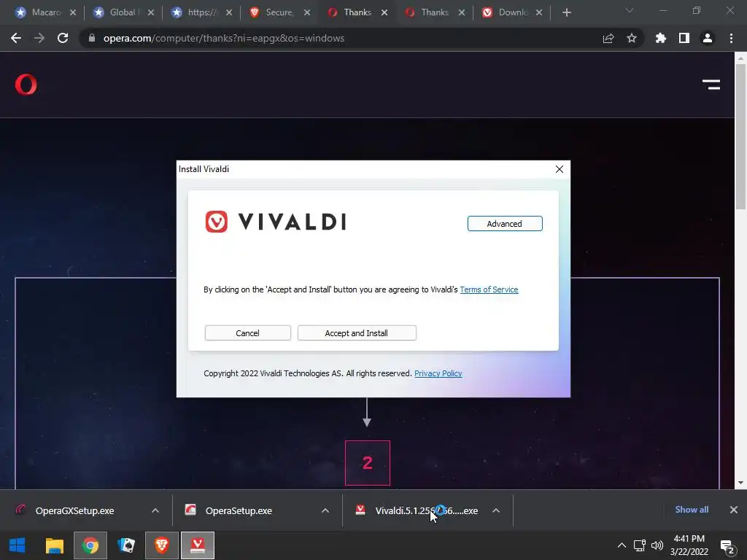
Task: Open the Extensions puzzle icon
Action: click(660, 38)
